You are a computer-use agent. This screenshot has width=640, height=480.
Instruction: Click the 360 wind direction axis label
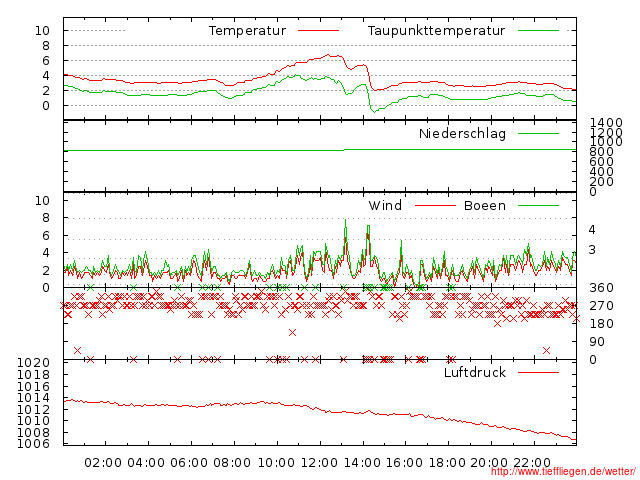pyautogui.click(x=599, y=288)
